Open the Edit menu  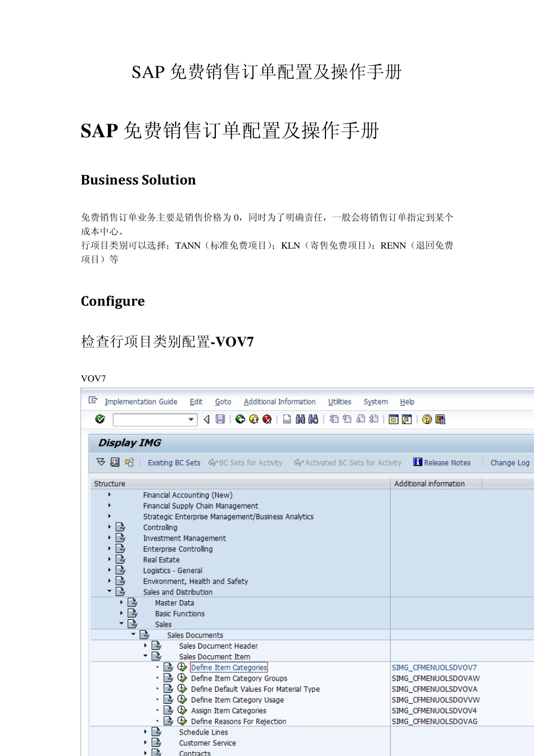pos(196,402)
